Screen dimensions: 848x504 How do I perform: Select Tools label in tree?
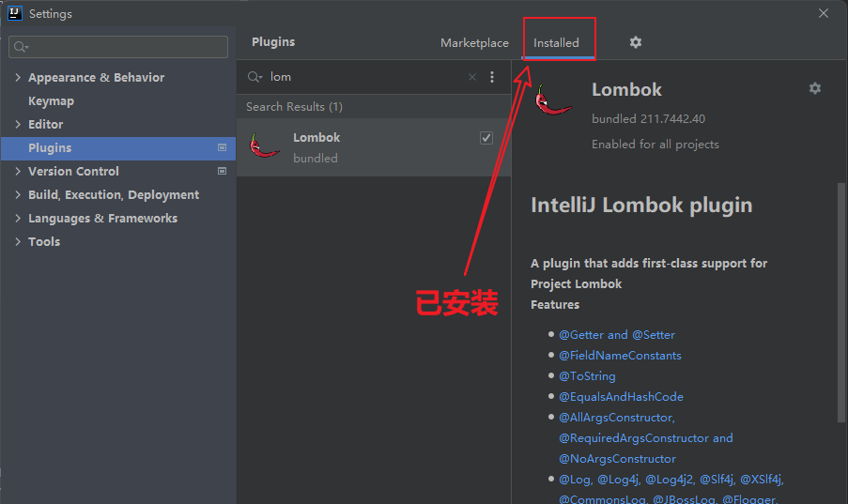point(44,242)
